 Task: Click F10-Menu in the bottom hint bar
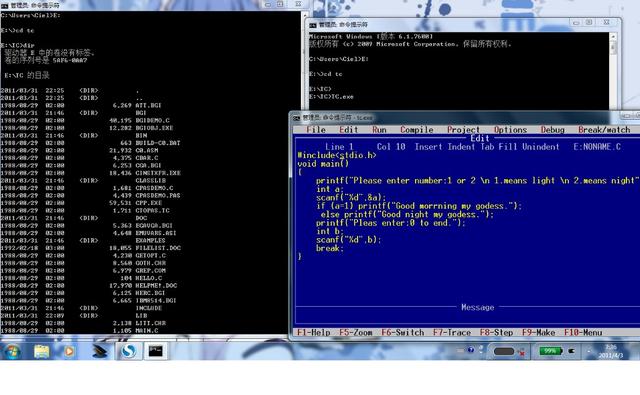click(583, 333)
